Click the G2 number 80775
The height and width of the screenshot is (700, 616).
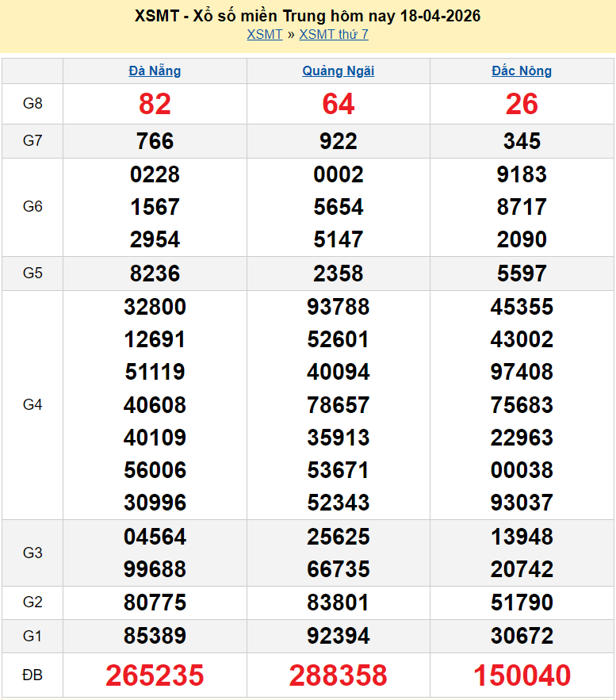pyautogui.click(x=155, y=602)
